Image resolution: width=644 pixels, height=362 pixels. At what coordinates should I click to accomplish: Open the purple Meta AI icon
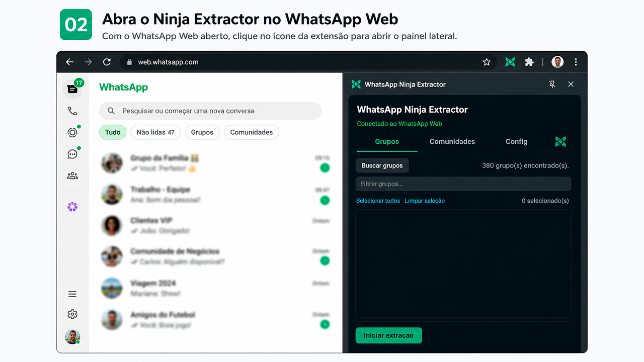(x=72, y=207)
